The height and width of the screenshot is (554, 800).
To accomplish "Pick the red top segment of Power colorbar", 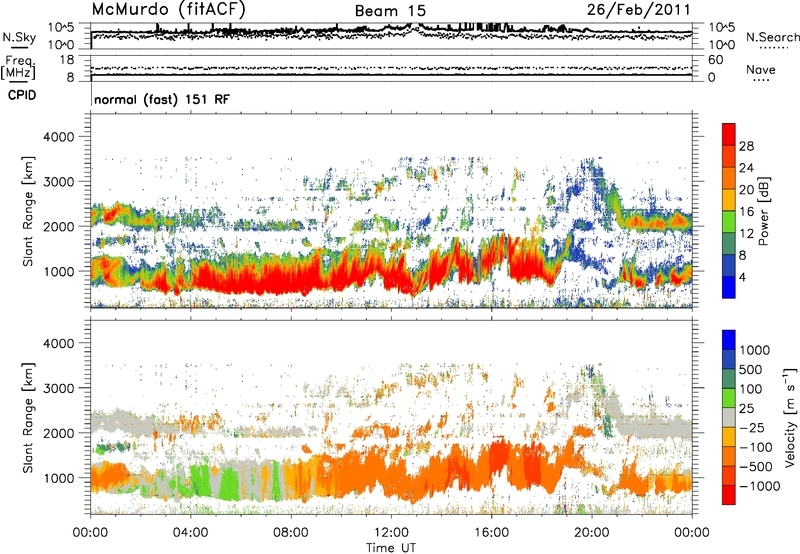I will click(729, 135).
